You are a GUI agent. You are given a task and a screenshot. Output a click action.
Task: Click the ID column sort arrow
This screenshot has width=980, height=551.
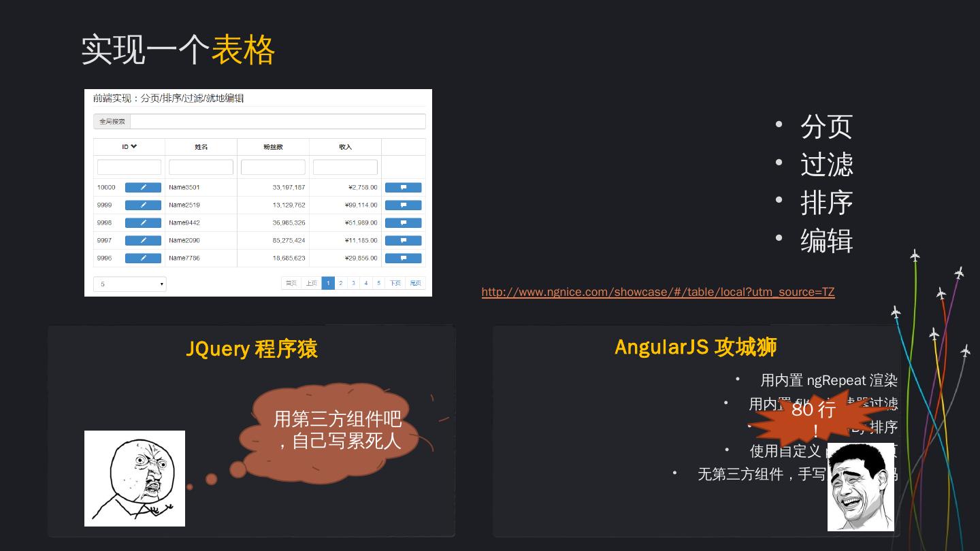pos(134,147)
